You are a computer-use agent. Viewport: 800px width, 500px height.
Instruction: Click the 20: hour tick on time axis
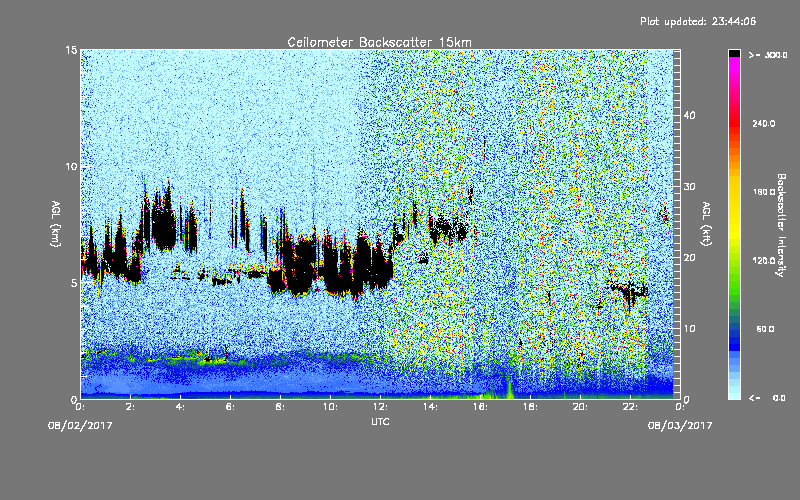click(580, 407)
